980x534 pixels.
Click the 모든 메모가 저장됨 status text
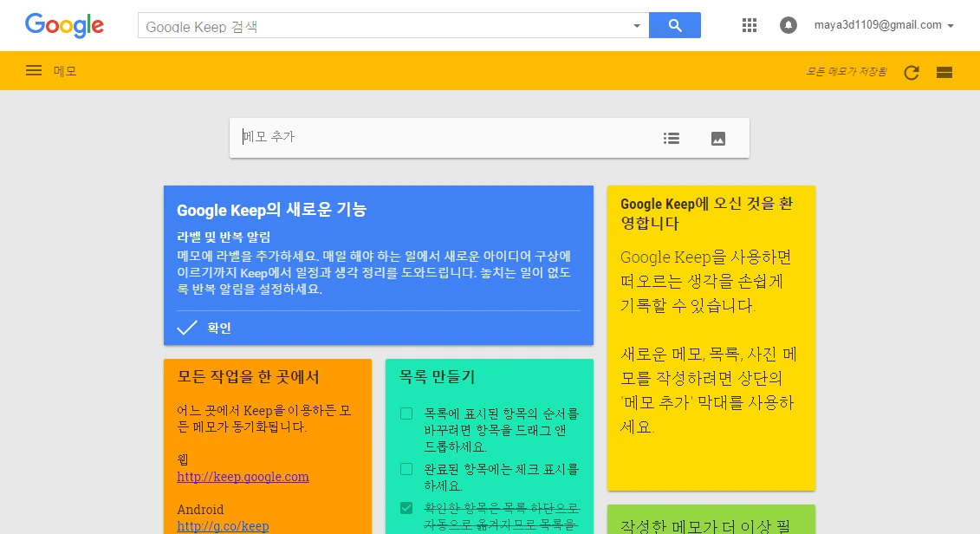click(x=847, y=71)
